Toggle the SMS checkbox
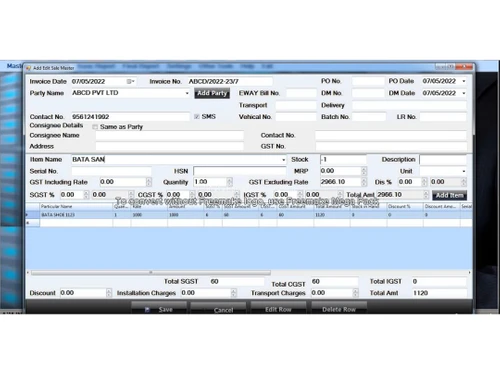Screen dimensions: 500x375 [197, 116]
